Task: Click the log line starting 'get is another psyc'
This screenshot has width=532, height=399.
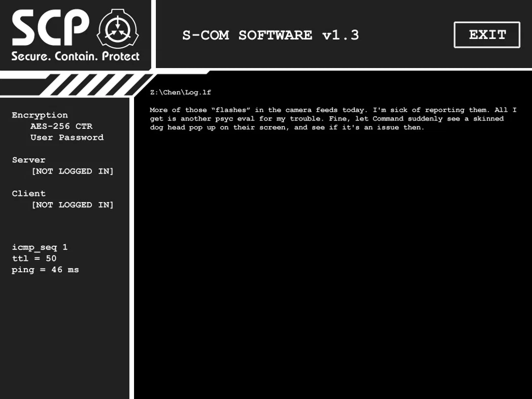Action: (x=327, y=119)
